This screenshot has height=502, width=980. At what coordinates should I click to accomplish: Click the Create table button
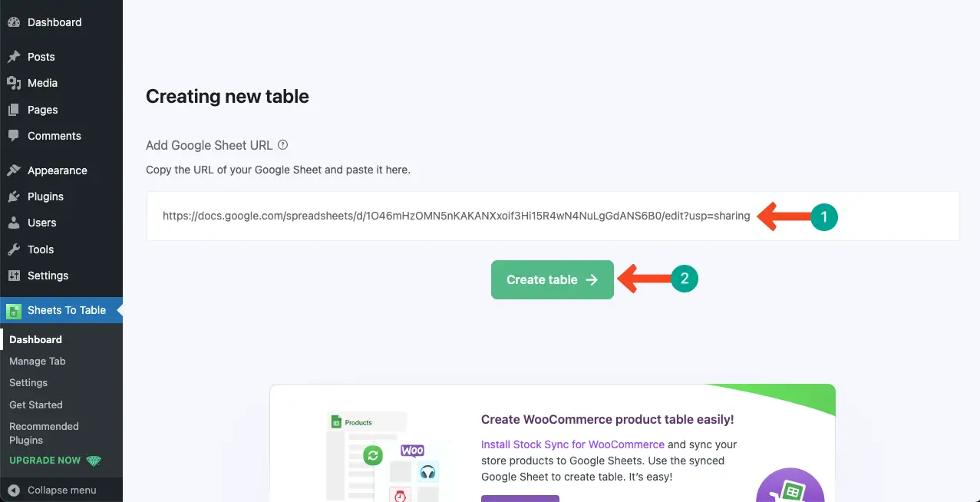tap(553, 280)
